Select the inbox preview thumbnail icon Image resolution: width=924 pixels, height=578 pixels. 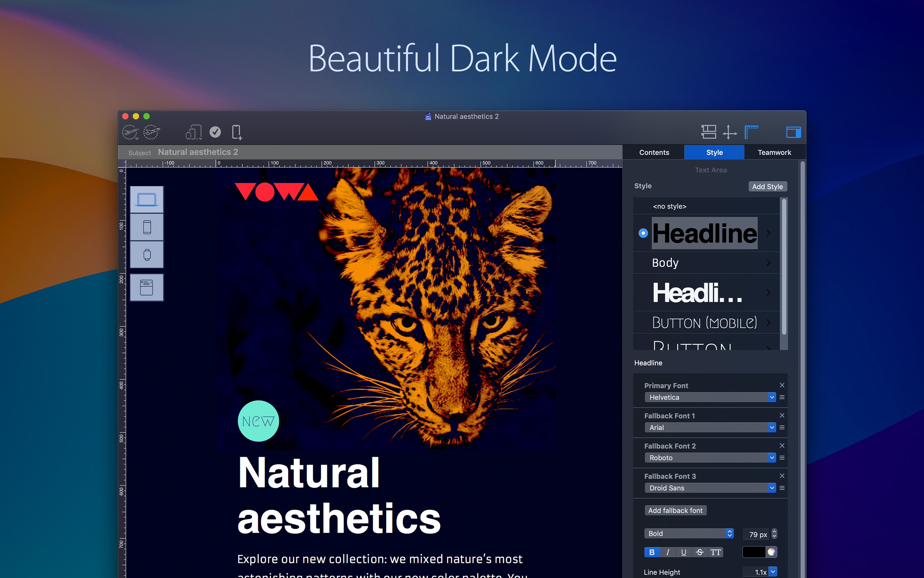(147, 287)
